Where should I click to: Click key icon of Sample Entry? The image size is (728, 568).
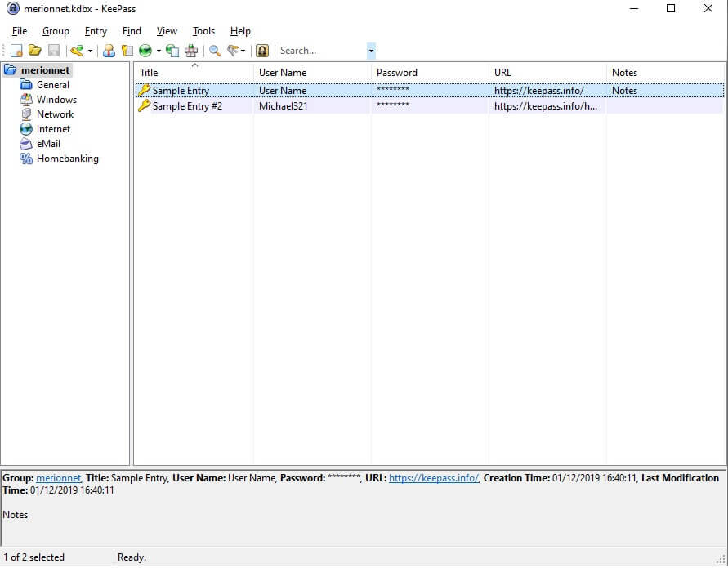coord(144,90)
